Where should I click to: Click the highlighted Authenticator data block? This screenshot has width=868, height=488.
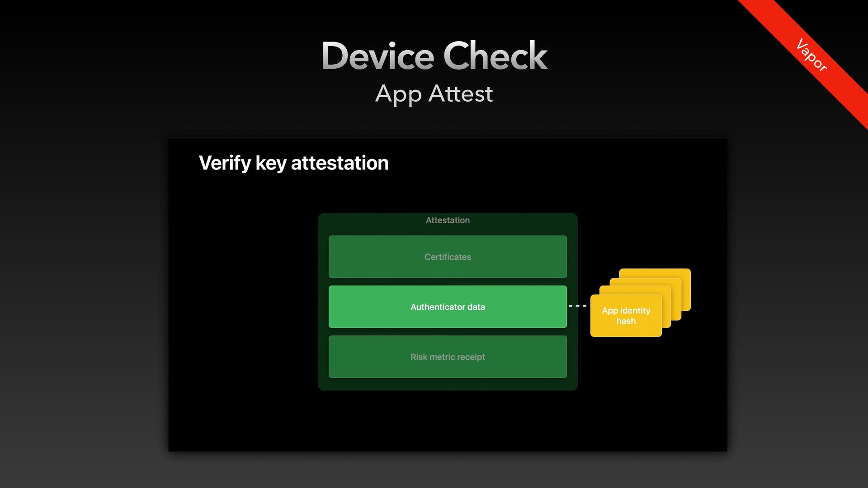(x=448, y=307)
